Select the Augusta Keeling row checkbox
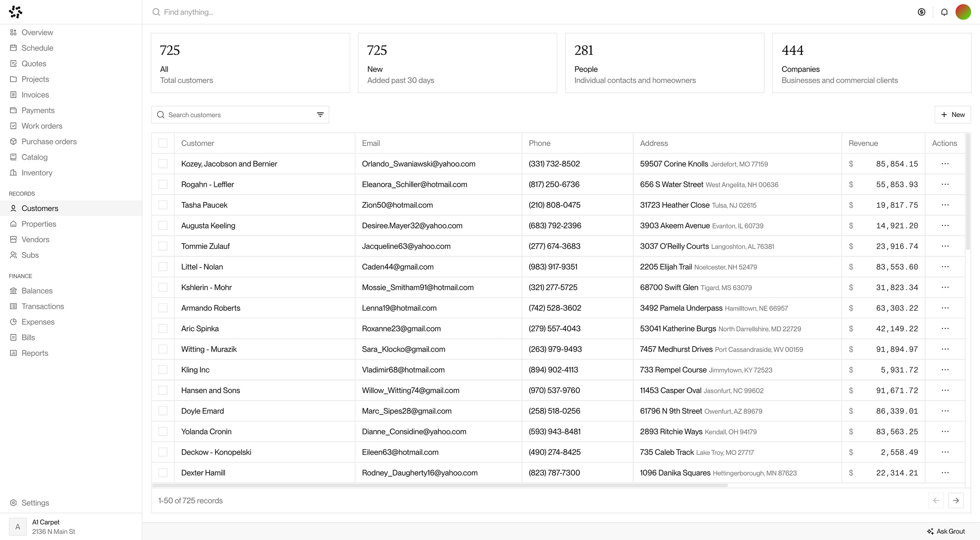 [x=163, y=226]
